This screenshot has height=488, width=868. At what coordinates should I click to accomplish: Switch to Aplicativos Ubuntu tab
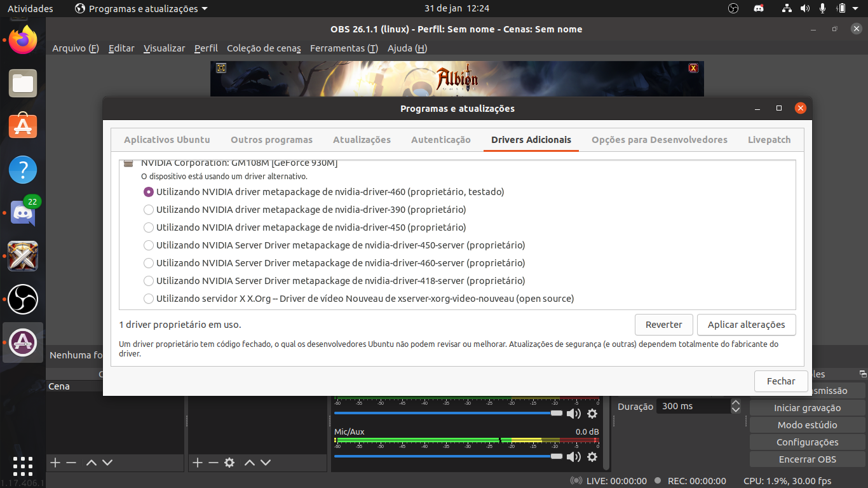tap(167, 140)
